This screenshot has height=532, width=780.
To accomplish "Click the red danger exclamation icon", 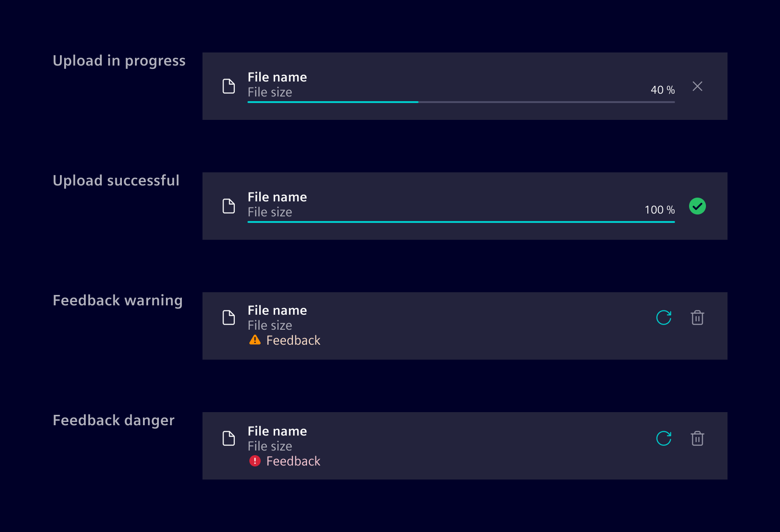I will coord(255,461).
